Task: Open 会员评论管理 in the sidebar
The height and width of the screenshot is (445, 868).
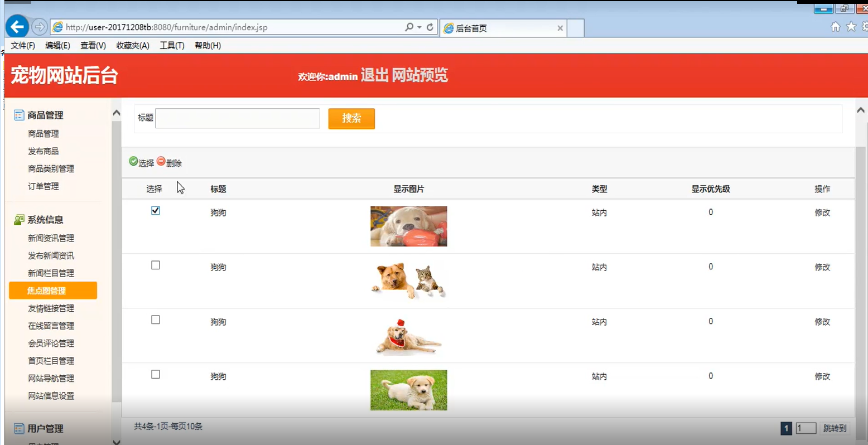Action: (x=51, y=344)
